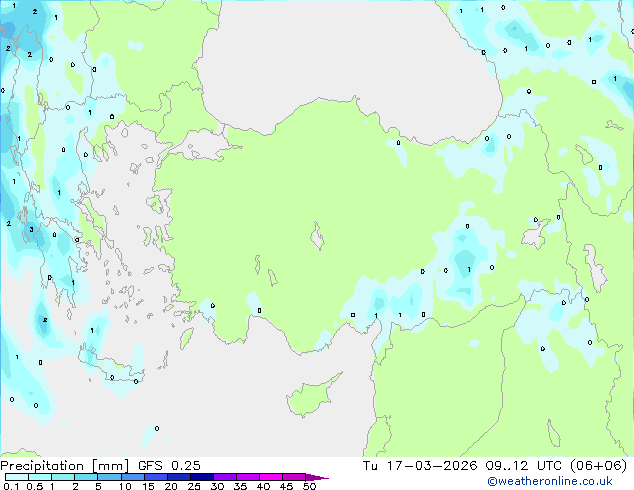Image resolution: width=634 pixels, height=490 pixels.
Task: Click the 30–35 mm legend swatch
Action: coord(224,477)
